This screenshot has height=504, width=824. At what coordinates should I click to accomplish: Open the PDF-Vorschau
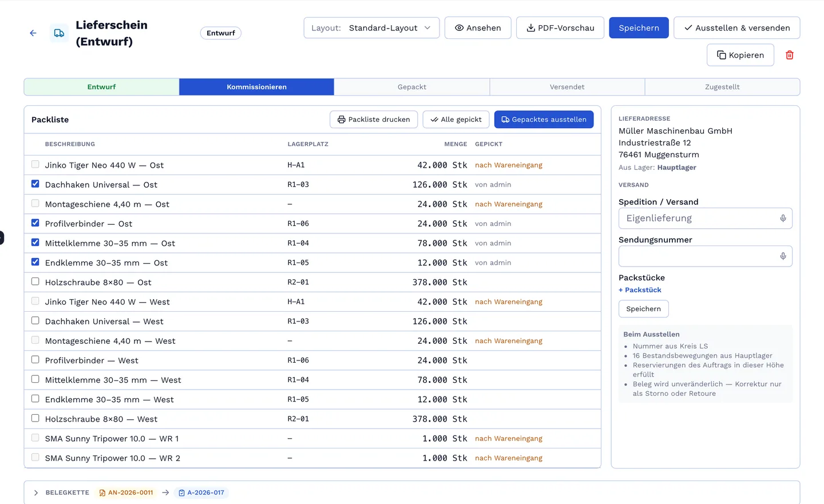(560, 27)
